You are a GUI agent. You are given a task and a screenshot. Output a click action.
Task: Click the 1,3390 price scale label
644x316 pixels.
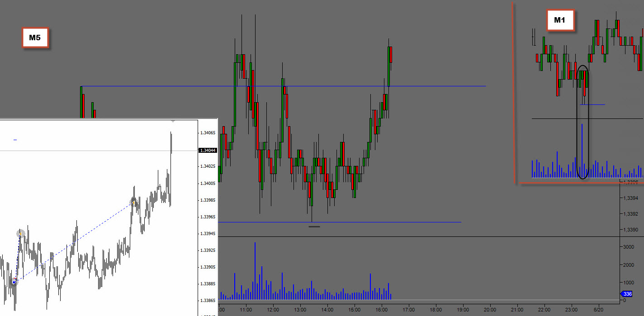click(630, 230)
